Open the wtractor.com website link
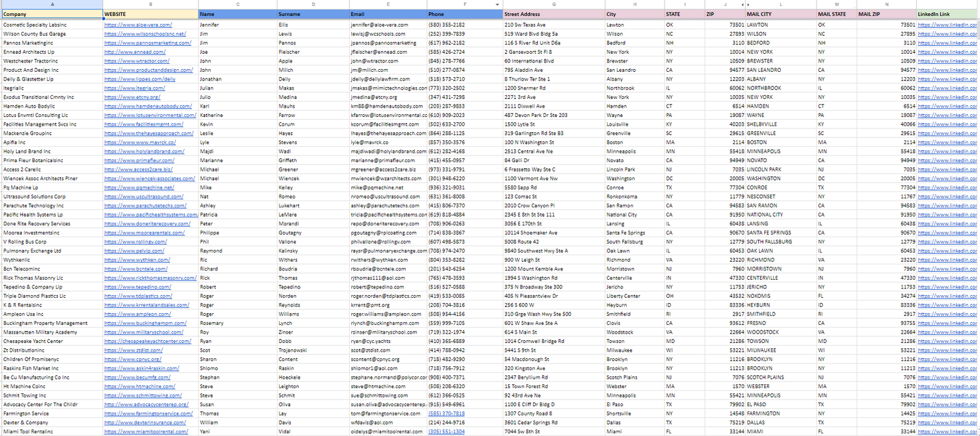Image resolution: width=980 pixels, height=436 pixels. pyautogui.click(x=136, y=61)
